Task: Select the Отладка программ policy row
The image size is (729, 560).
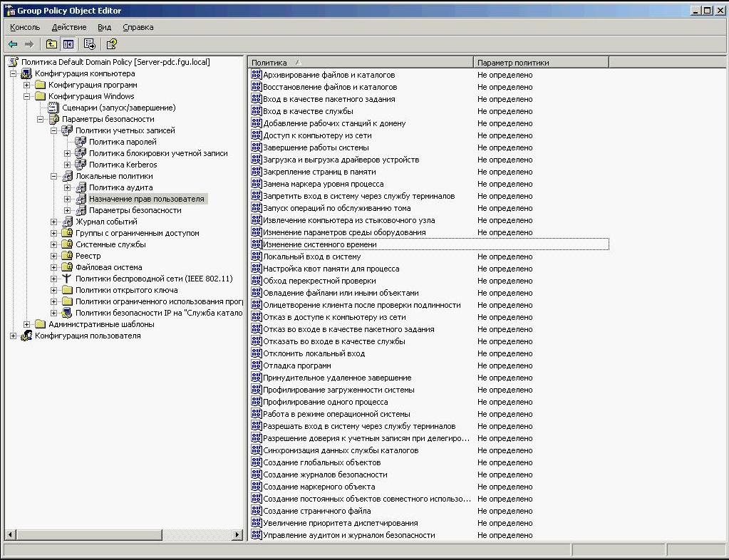Action: coord(296,365)
